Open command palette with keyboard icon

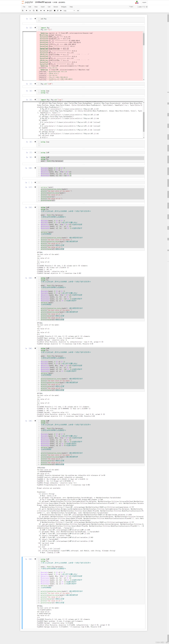click(x=78, y=11)
